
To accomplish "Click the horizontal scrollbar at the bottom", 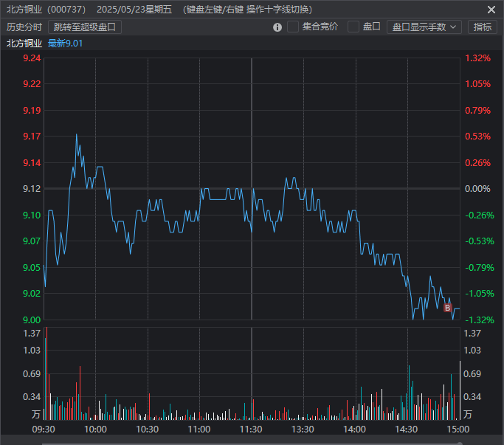I will pyautogui.click(x=251, y=443).
